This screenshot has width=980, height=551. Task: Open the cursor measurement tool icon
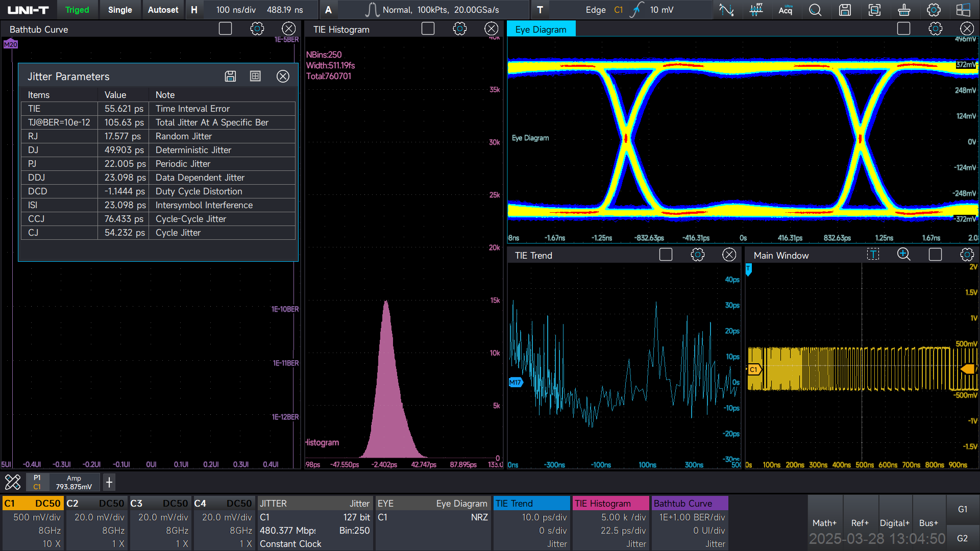[x=726, y=10]
